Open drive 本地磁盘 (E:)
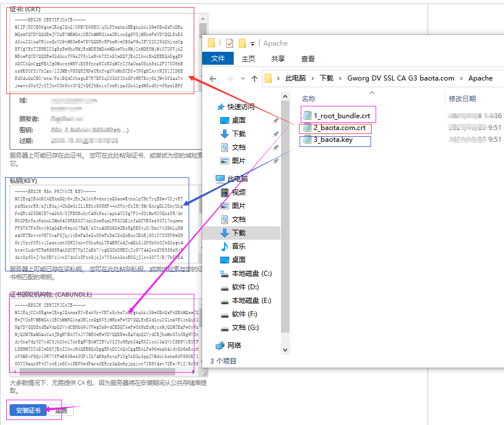The height and width of the screenshot is (425, 504). [251, 301]
